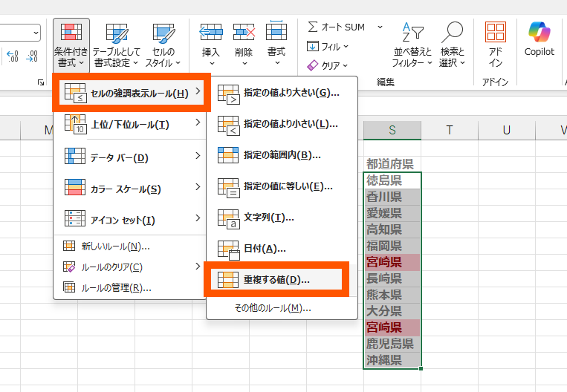Launch Copilot from the ribbon

pyautogui.click(x=540, y=39)
